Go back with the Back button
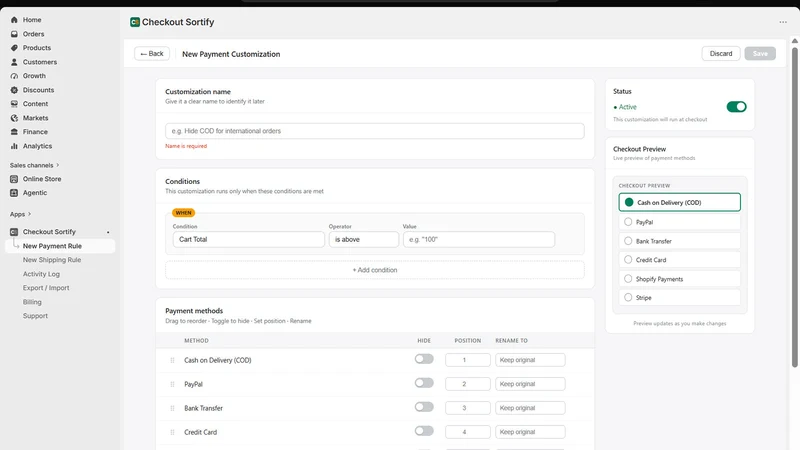800x450 pixels. pyautogui.click(x=152, y=54)
